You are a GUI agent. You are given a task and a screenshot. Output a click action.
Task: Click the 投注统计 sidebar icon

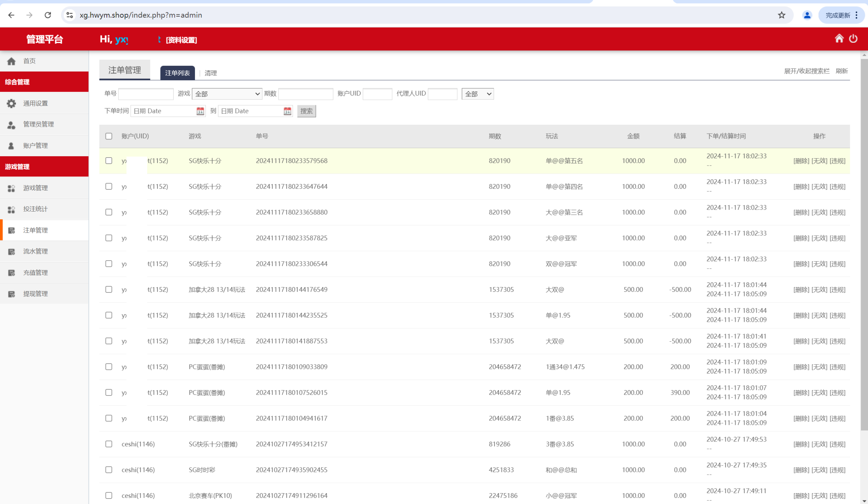click(x=11, y=209)
